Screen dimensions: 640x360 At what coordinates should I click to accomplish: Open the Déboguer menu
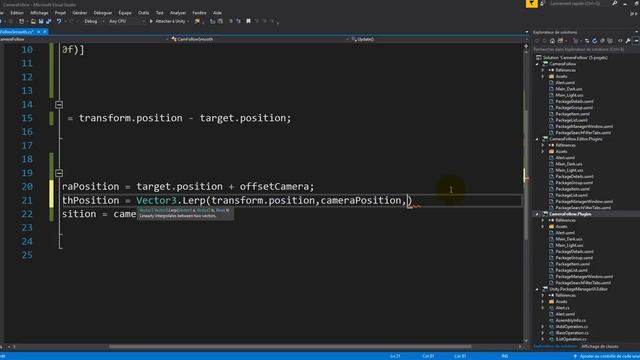pyautogui.click(x=102, y=13)
